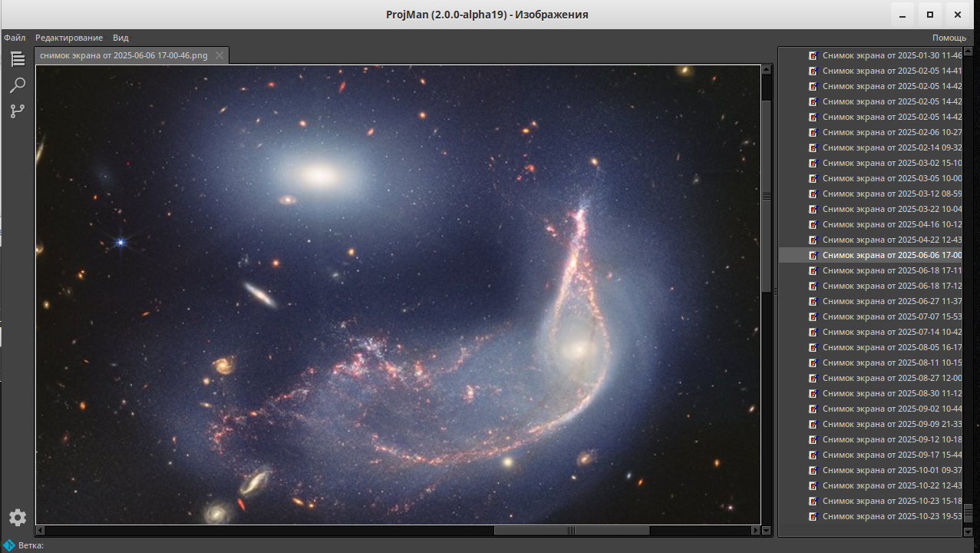Open the Вид menu
The image size is (980, 553).
pos(120,37)
